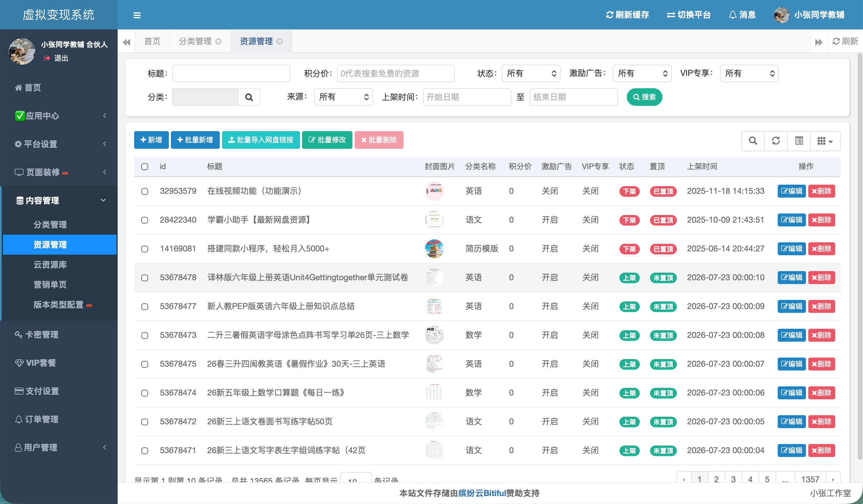The width and height of the screenshot is (863, 504).
Task: Switch to the 首页 tab
Action: 152,41
